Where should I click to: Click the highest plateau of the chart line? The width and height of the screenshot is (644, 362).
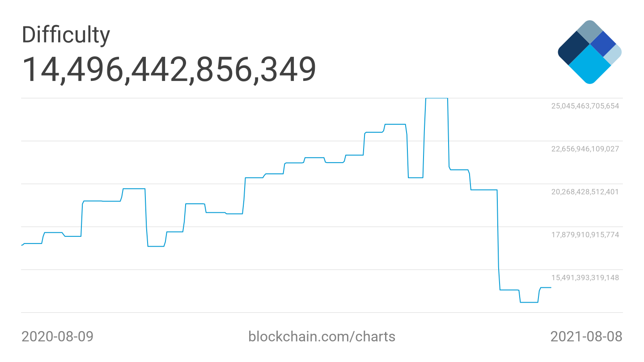[436, 98]
